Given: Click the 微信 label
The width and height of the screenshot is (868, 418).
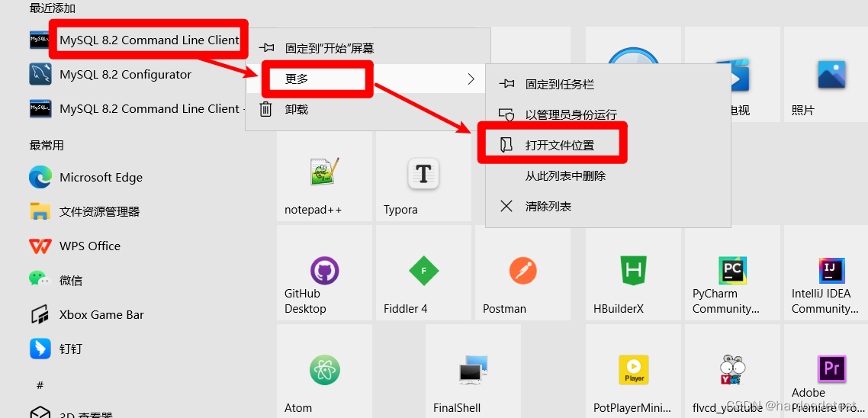Looking at the screenshot, I should coord(71,280).
